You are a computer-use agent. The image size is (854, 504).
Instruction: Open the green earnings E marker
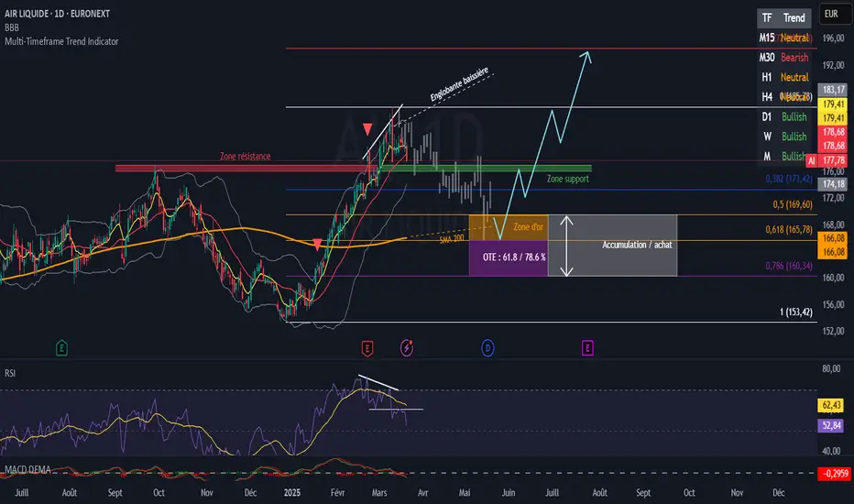[x=61, y=347]
